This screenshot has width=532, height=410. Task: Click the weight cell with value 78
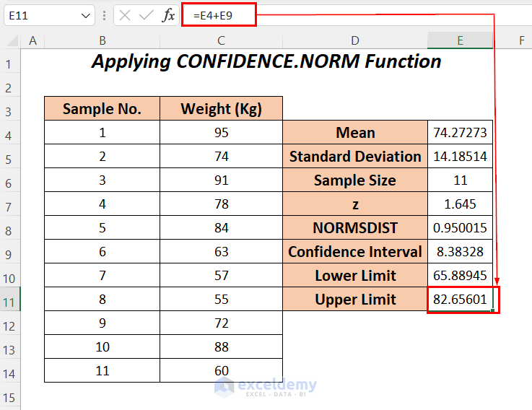221,204
